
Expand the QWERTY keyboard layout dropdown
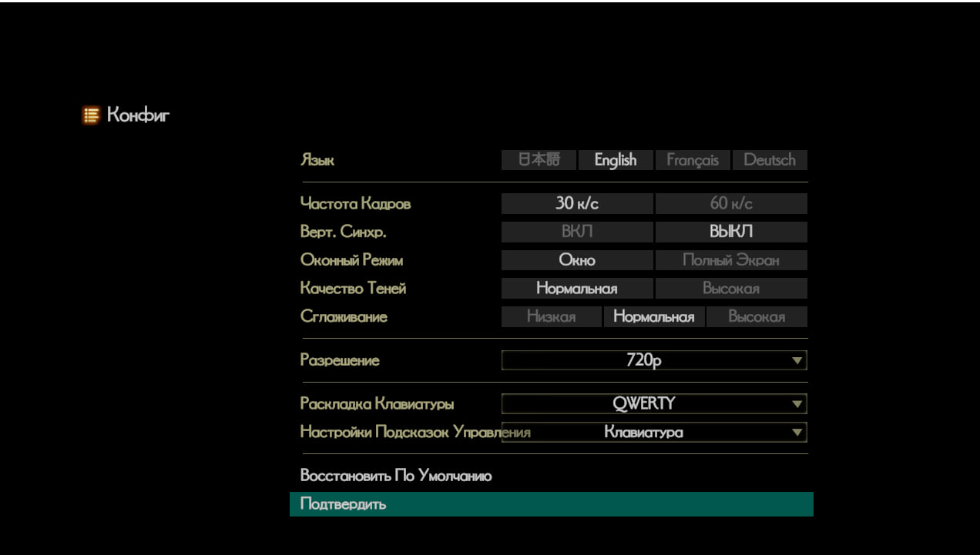pos(653,403)
